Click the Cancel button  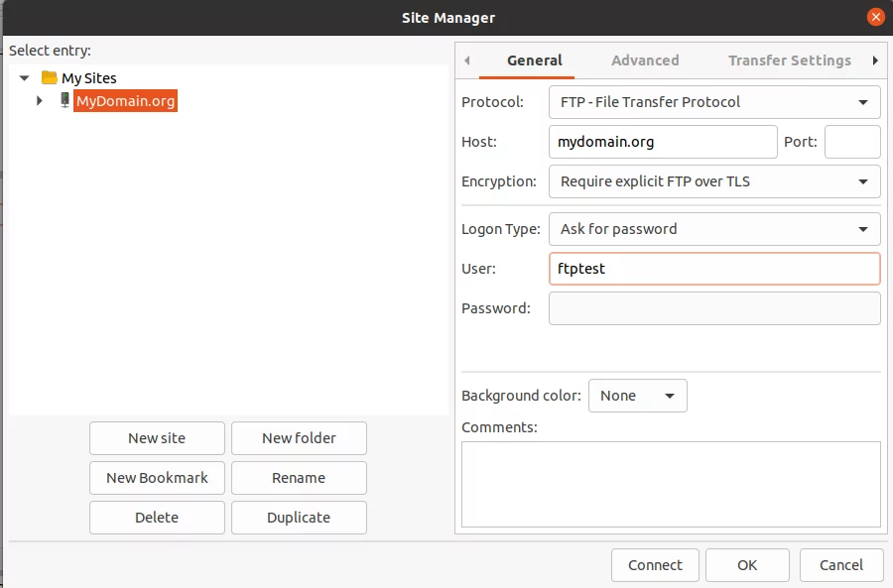pos(841,565)
